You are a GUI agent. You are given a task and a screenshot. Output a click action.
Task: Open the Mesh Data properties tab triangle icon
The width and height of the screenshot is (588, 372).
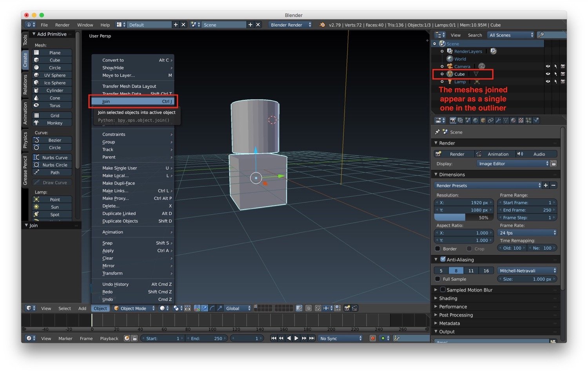click(506, 120)
